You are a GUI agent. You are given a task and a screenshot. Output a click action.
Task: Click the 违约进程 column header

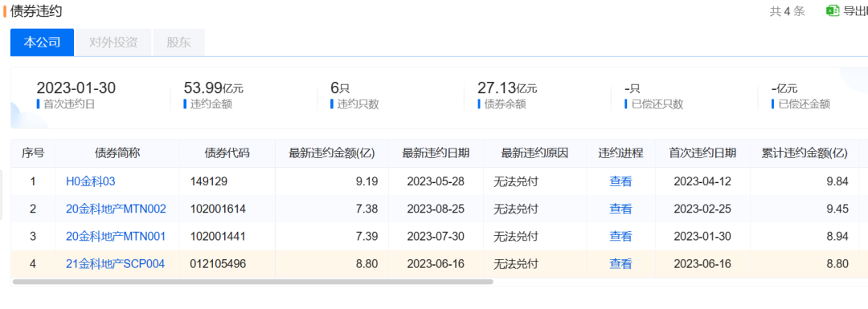(620, 153)
